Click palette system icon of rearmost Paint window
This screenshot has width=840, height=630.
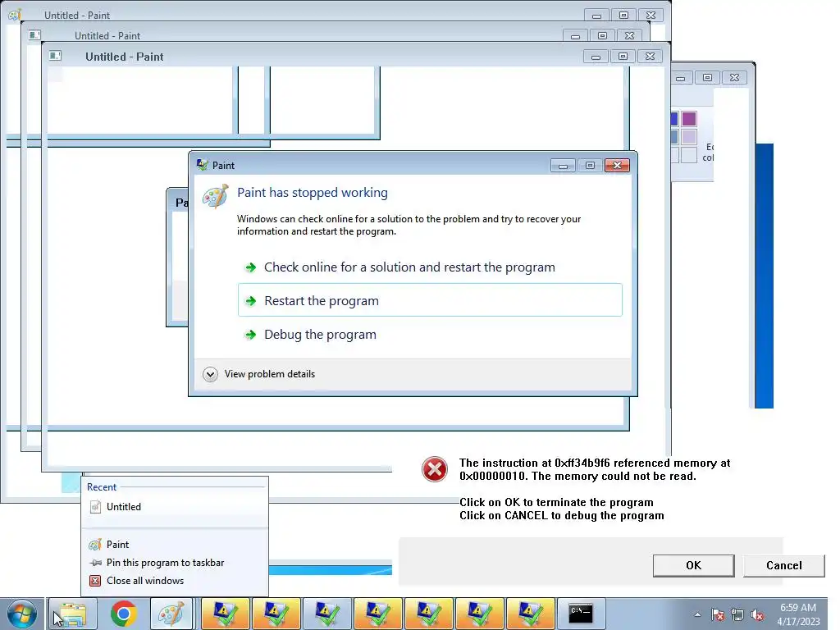click(15, 15)
